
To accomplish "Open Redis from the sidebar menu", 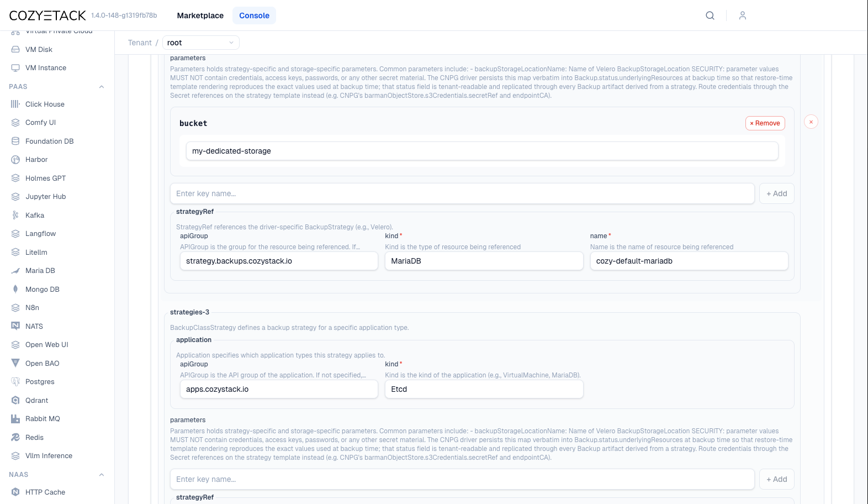I will pos(34,438).
